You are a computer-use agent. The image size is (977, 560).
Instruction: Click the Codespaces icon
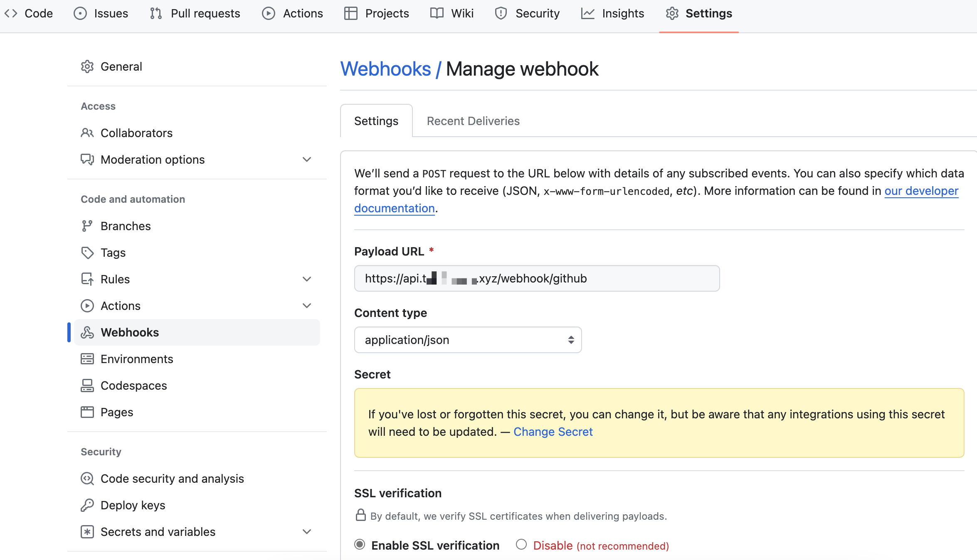[87, 386]
